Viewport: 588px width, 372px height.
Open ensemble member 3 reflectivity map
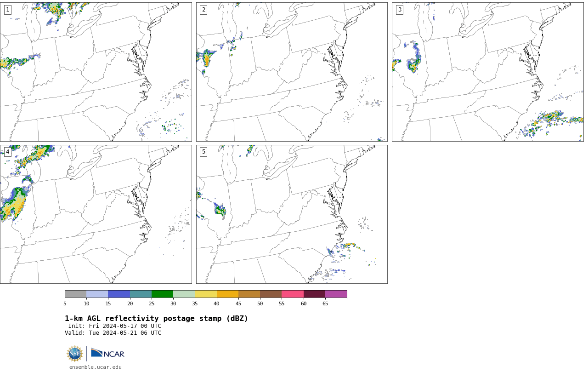(487, 72)
